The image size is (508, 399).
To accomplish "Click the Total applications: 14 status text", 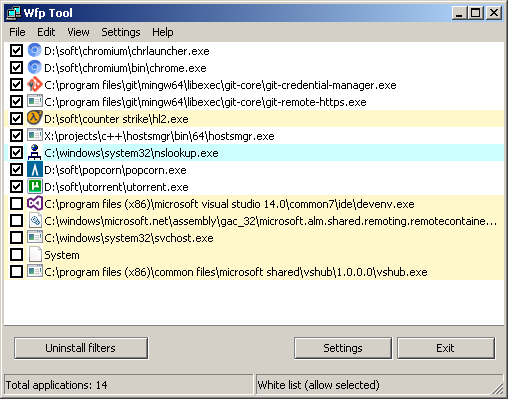I will coord(57,385).
